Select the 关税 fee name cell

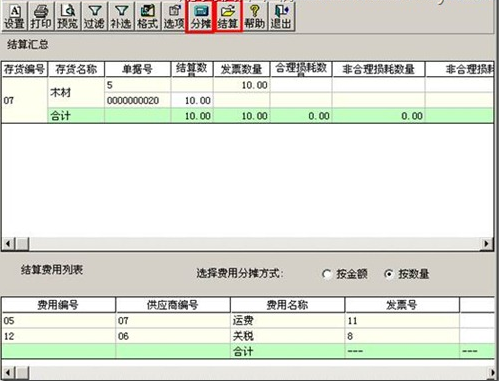coord(287,336)
